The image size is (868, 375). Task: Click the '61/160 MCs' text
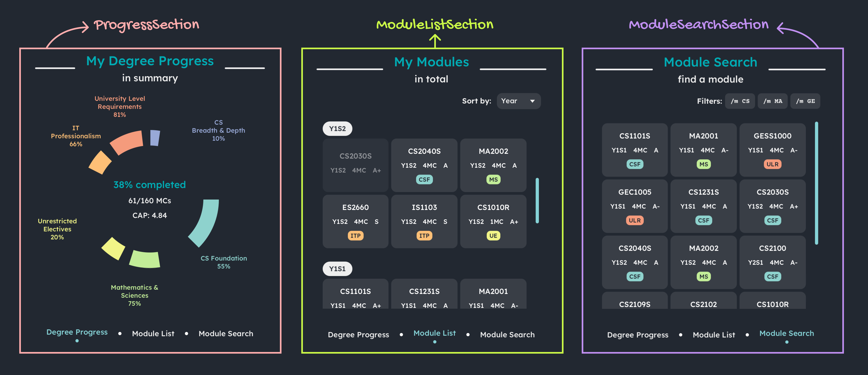tap(150, 201)
